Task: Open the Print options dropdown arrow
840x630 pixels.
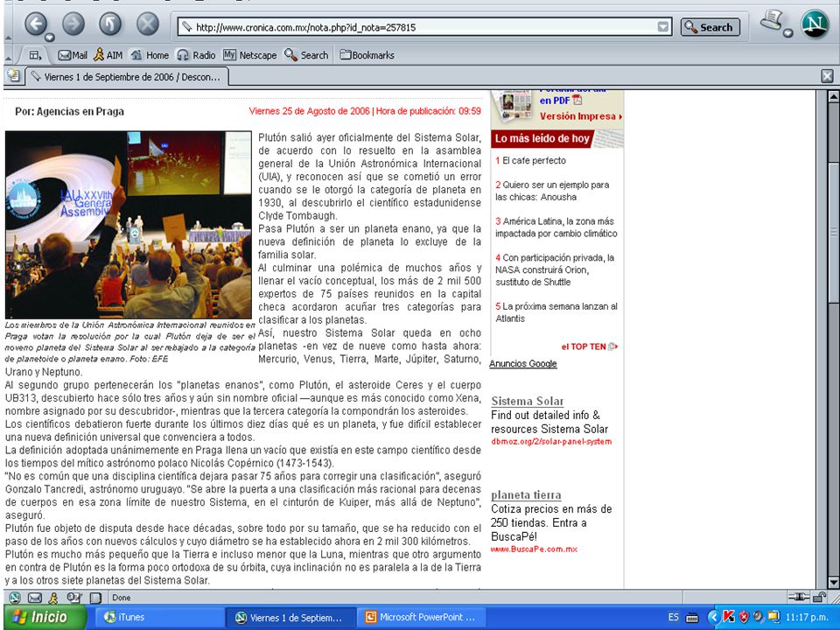Action: [787, 33]
